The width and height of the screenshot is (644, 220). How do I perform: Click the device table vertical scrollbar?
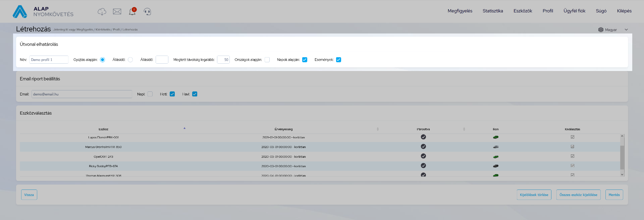tap(622, 157)
